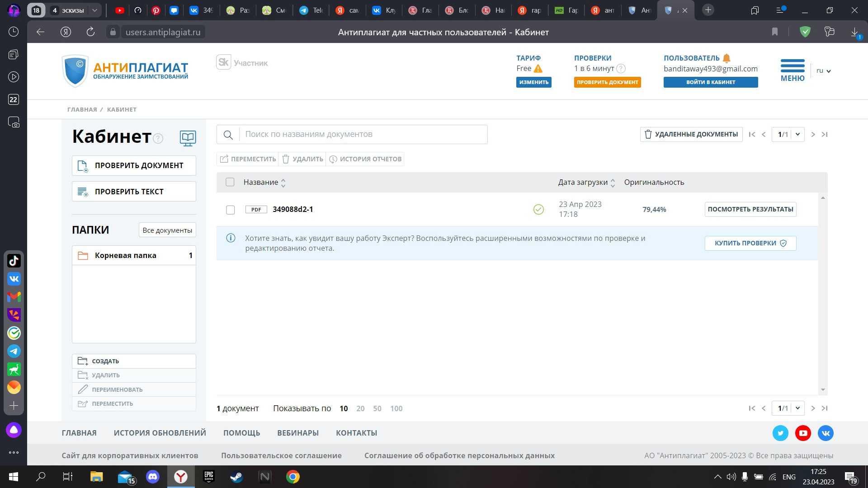Open the ru language dropdown

(x=824, y=71)
